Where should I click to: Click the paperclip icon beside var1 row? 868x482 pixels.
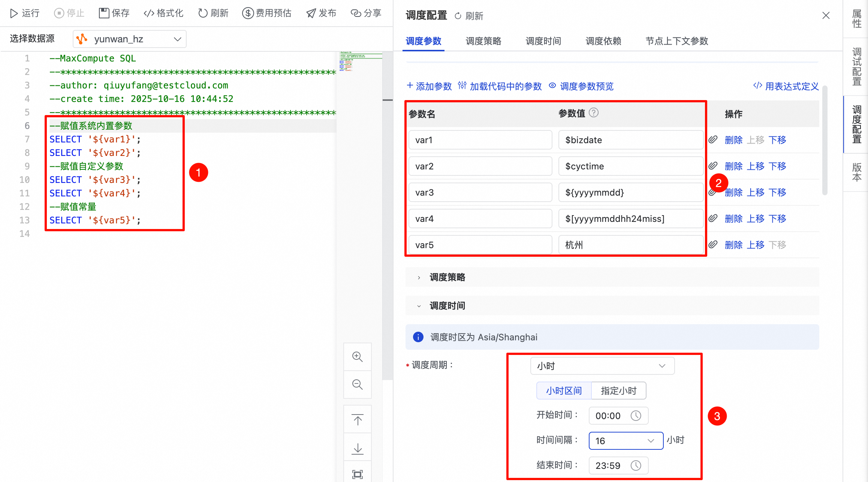coord(713,140)
